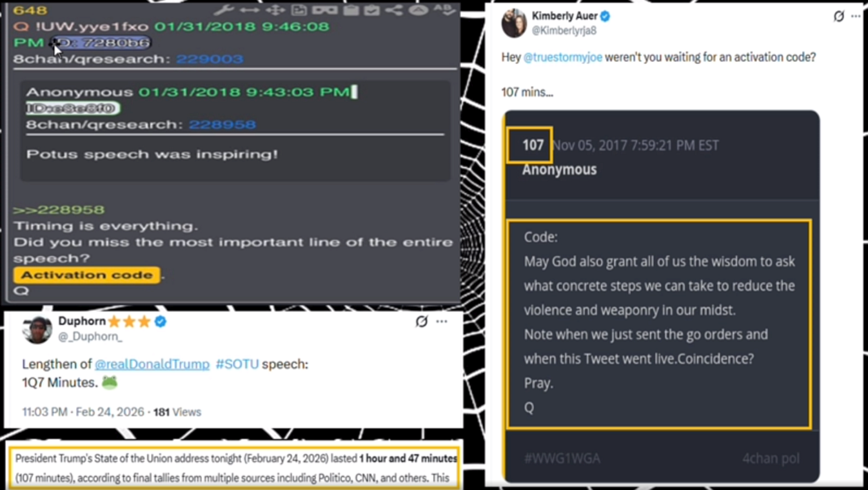
Task: Click the wrench tool icon
Action: [223, 10]
